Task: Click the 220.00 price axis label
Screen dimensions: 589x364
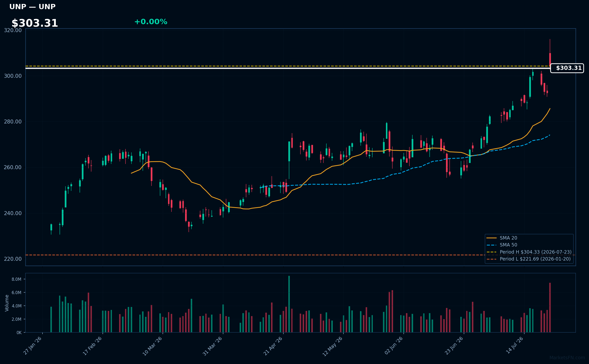Action: point(13,259)
